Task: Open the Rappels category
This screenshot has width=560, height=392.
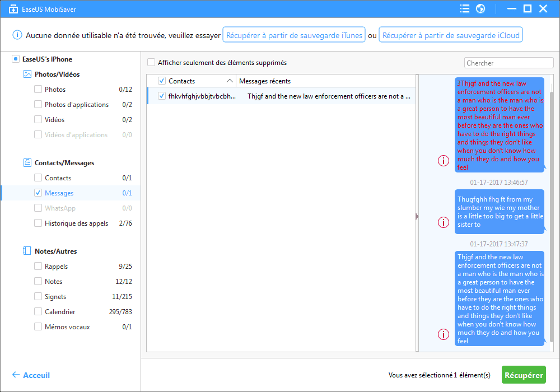Action: (56, 267)
